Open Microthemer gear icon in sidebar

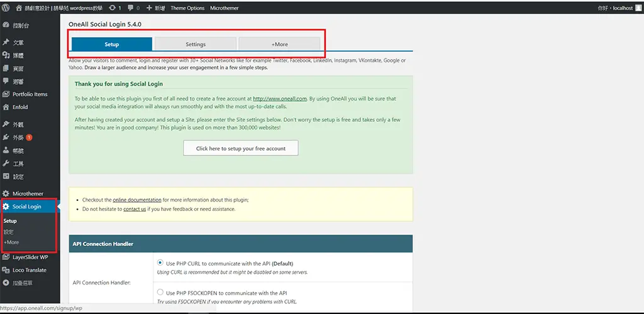[x=6, y=193]
